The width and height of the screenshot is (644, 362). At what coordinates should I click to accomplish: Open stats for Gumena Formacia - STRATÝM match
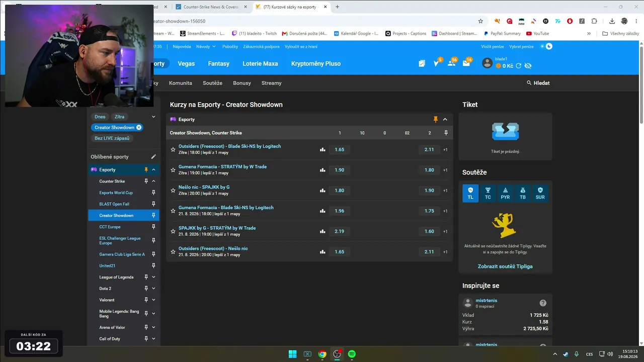(323, 170)
